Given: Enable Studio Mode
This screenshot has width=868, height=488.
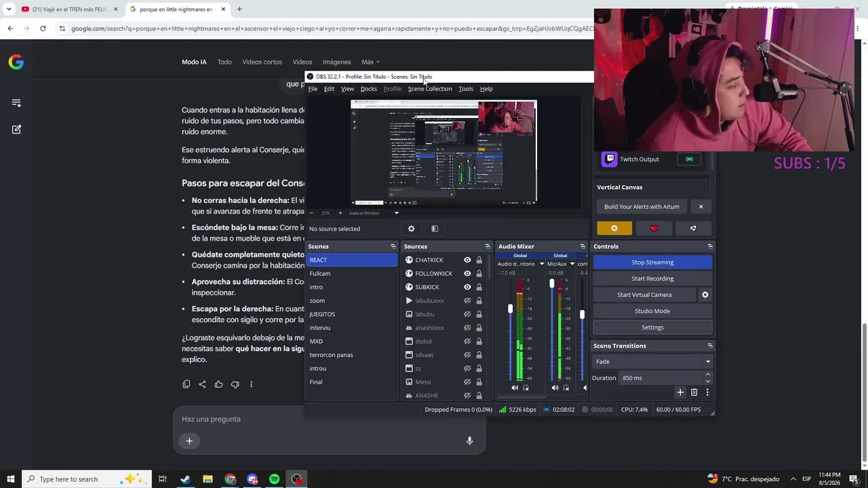Looking at the screenshot, I should click(652, 311).
